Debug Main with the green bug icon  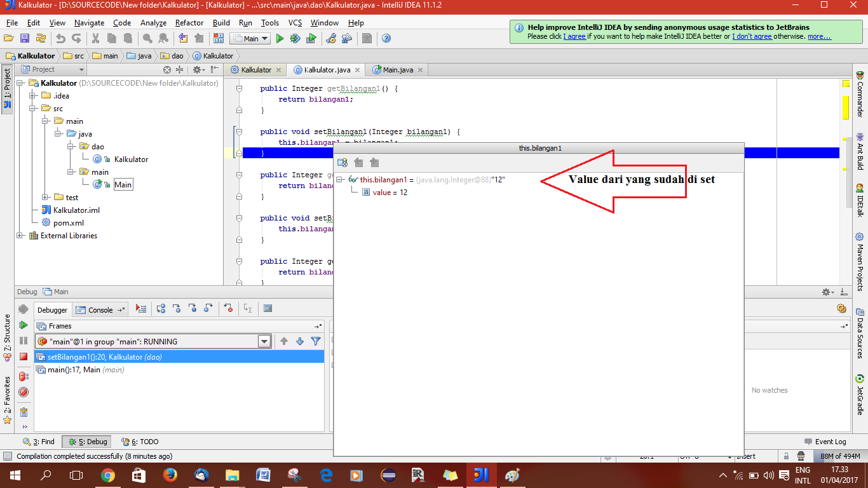295,39
